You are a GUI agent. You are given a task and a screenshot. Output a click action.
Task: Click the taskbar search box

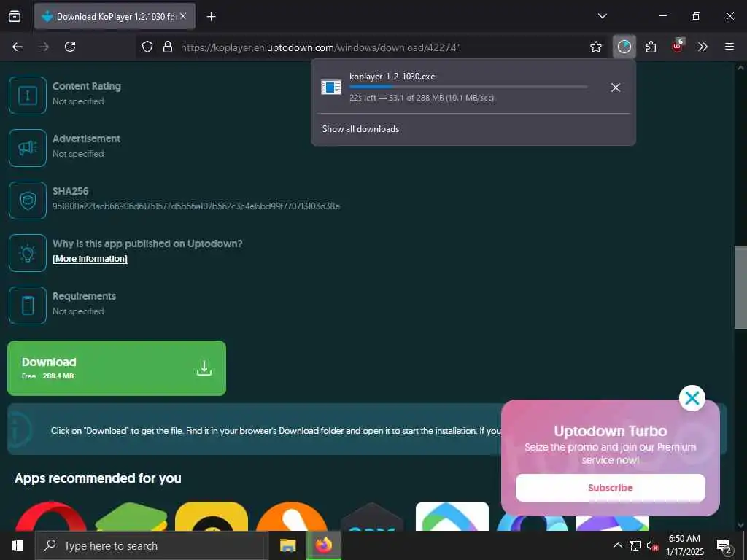pos(152,545)
